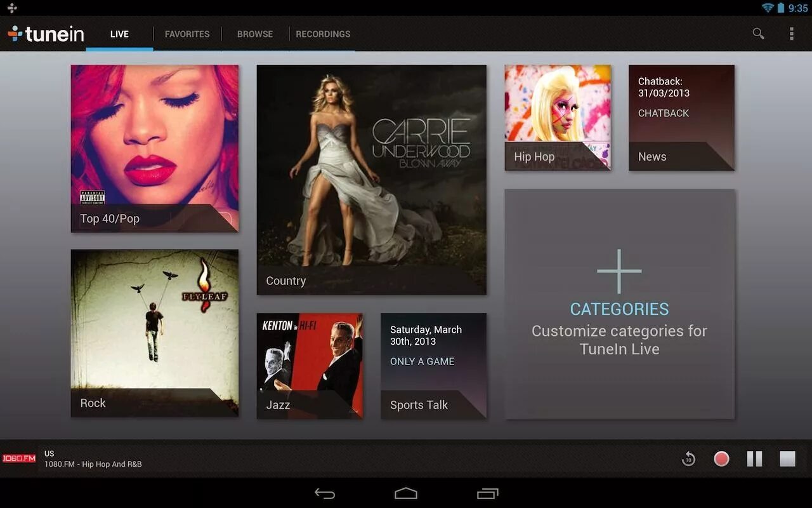Image resolution: width=812 pixels, height=508 pixels.
Task: Tap the CHATBACK show title
Action: (664, 113)
